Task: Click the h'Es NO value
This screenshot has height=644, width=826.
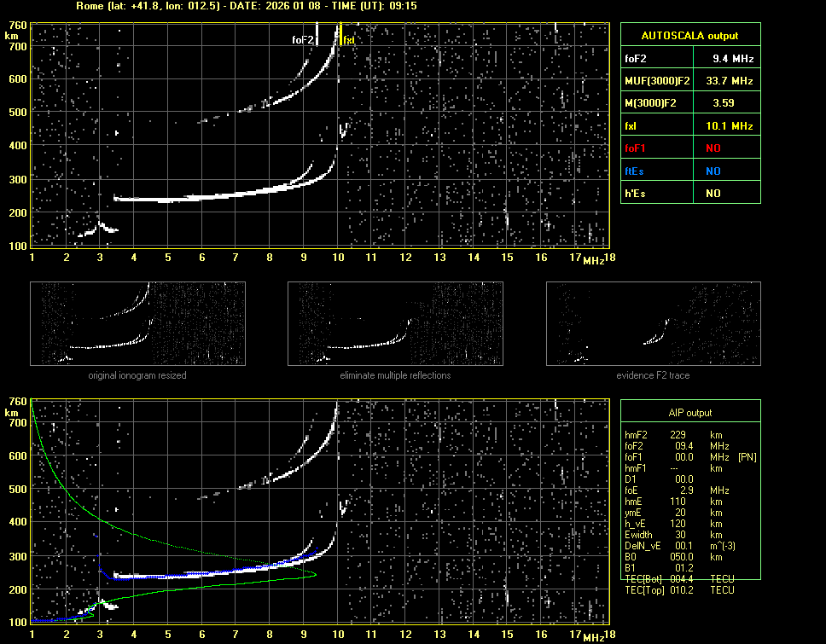Action: 713,194
